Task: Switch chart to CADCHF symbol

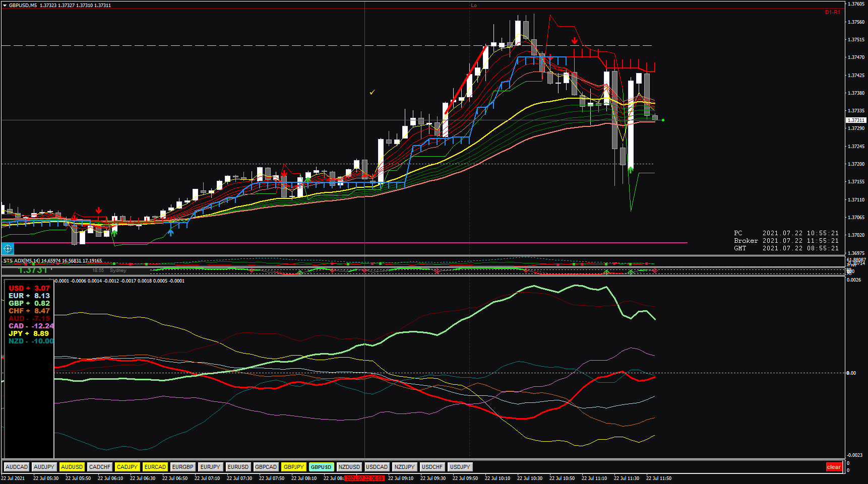Action: [x=100, y=467]
